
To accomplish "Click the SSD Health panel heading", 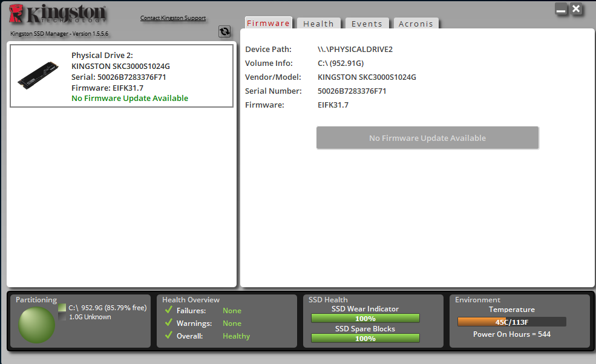I will point(328,300).
